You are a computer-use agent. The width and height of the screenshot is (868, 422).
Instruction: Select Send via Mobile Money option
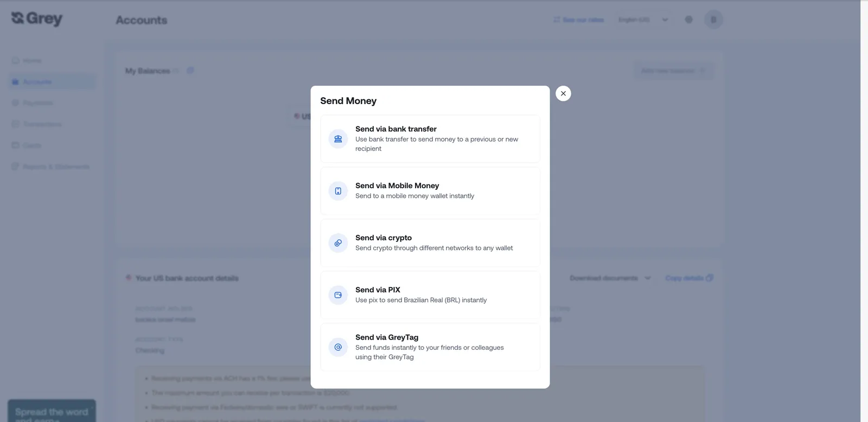click(430, 191)
